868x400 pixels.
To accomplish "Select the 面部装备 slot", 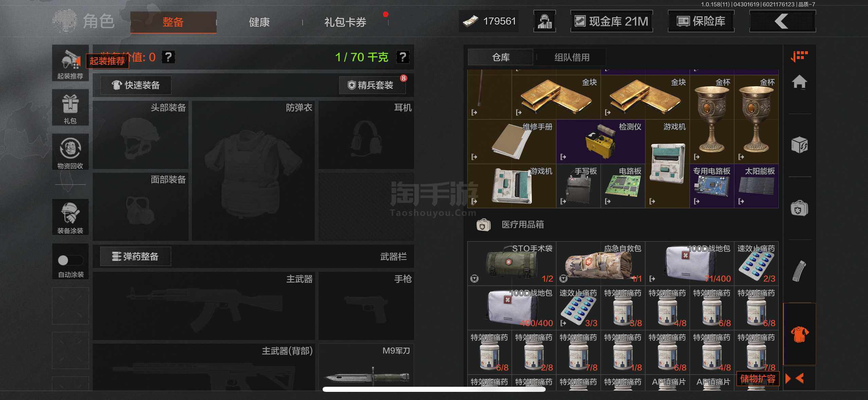I will click(x=141, y=207).
